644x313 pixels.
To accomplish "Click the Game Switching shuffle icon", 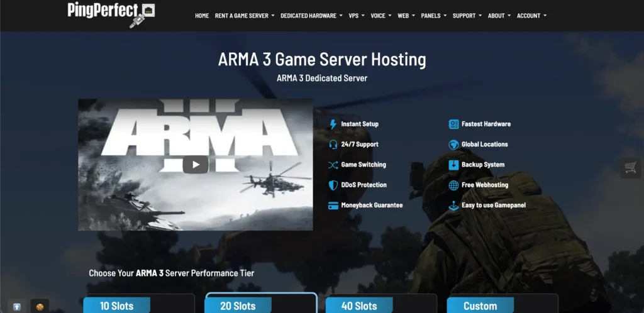I will [333, 165].
